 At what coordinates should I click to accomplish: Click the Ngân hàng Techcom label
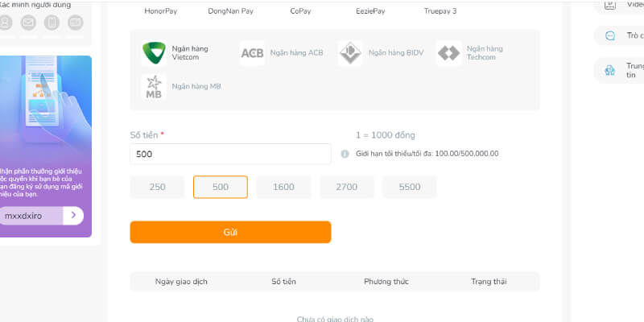485,53
